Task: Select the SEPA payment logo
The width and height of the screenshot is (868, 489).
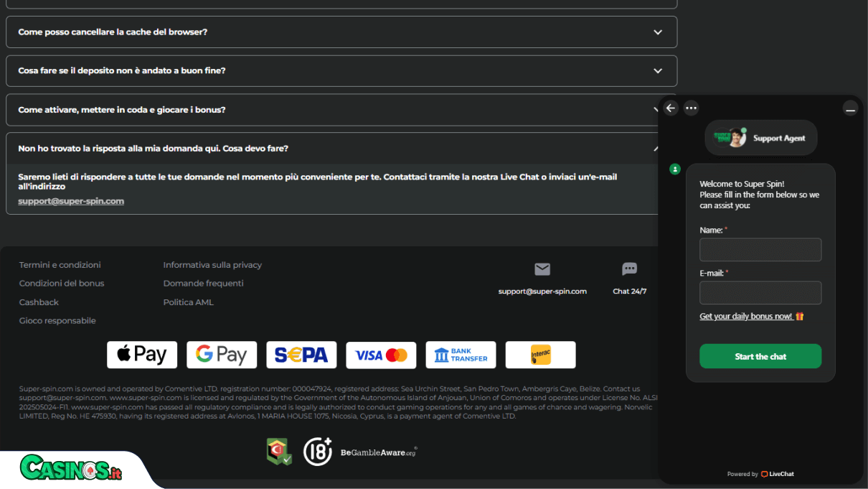Action: pyautogui.click(x=301, y=355)
